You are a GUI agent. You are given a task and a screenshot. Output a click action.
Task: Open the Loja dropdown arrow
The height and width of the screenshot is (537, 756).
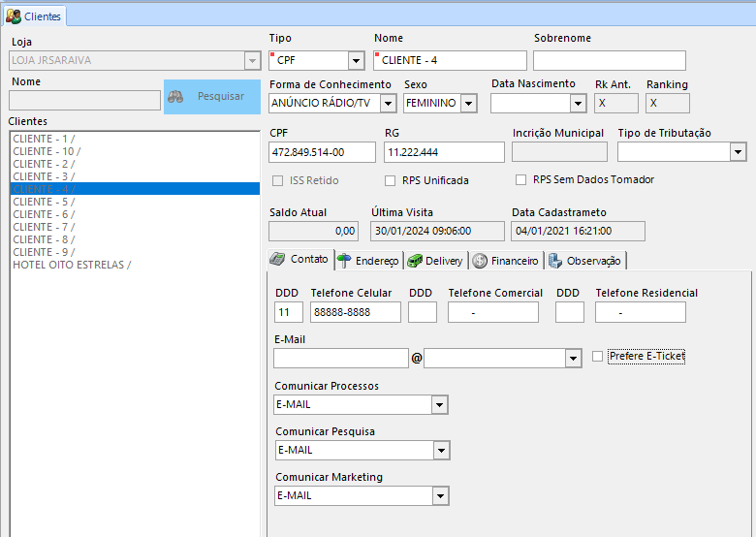[x=252, y=61]
